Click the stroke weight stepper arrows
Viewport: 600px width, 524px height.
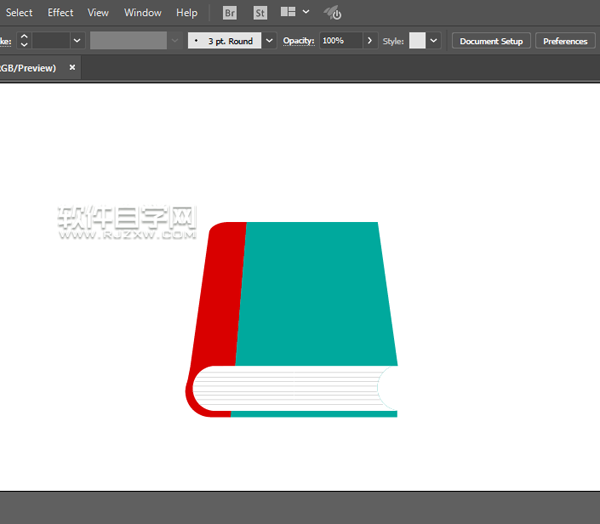pos(24,41)
